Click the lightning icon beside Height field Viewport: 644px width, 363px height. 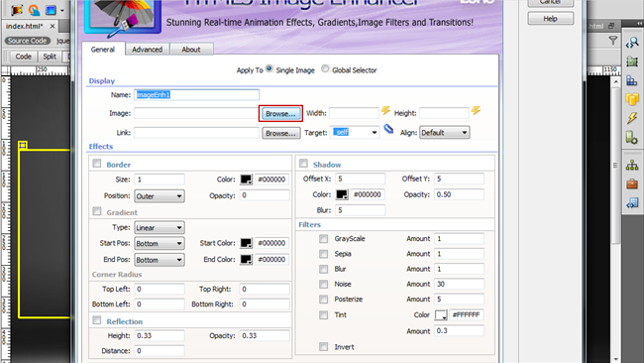(476, 110)
